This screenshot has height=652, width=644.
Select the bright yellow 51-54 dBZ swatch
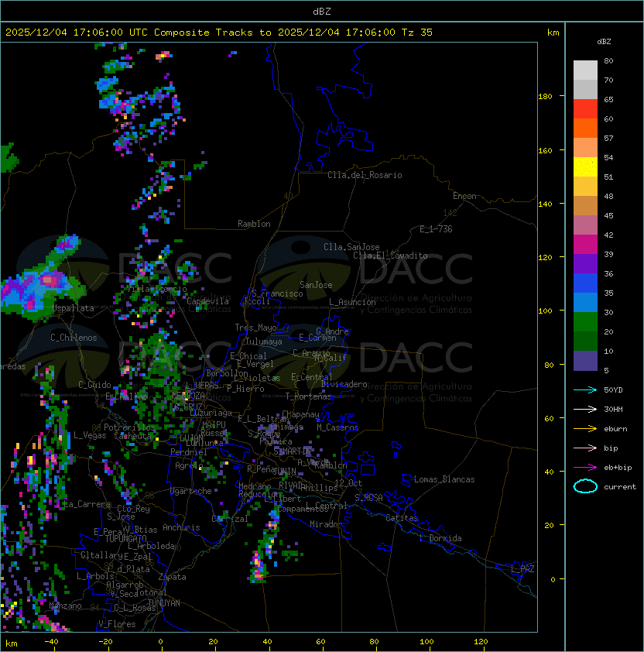tap(585, 167)
